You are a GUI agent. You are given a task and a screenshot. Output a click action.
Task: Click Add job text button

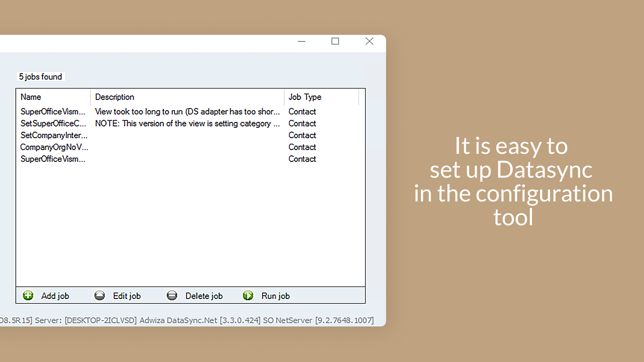pos(54,296)
